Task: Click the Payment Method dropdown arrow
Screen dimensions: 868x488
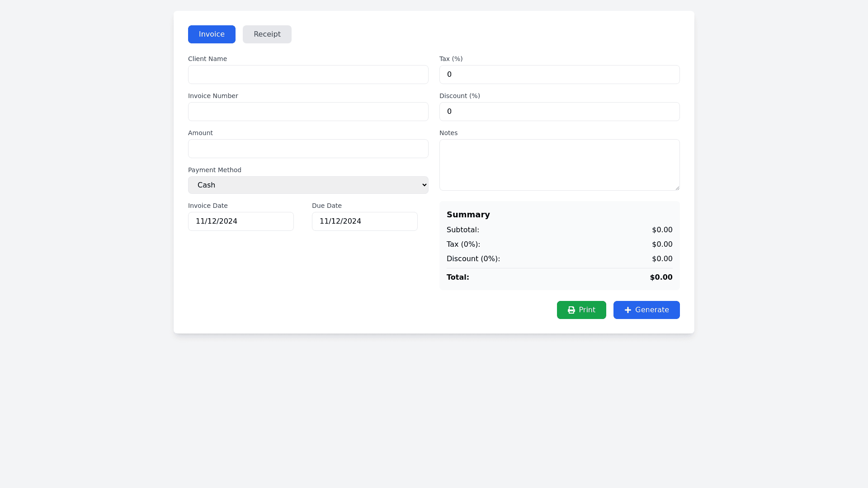Action: coord(424,185)
